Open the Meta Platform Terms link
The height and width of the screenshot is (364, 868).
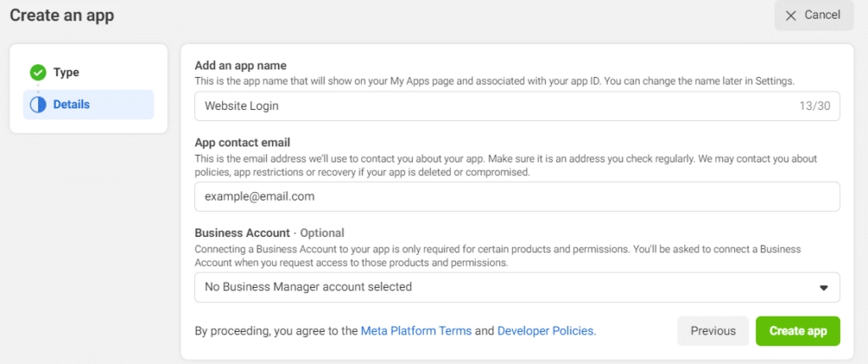(415, 331)
